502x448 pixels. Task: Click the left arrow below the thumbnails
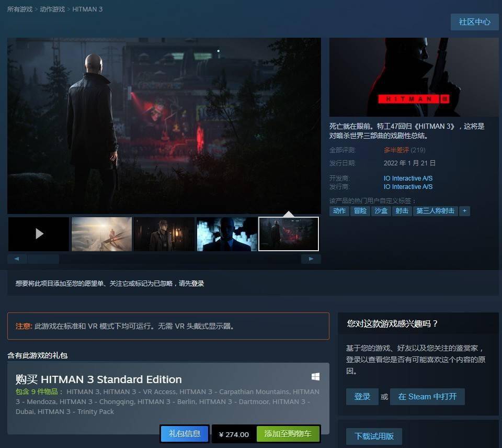click(16, 259)
